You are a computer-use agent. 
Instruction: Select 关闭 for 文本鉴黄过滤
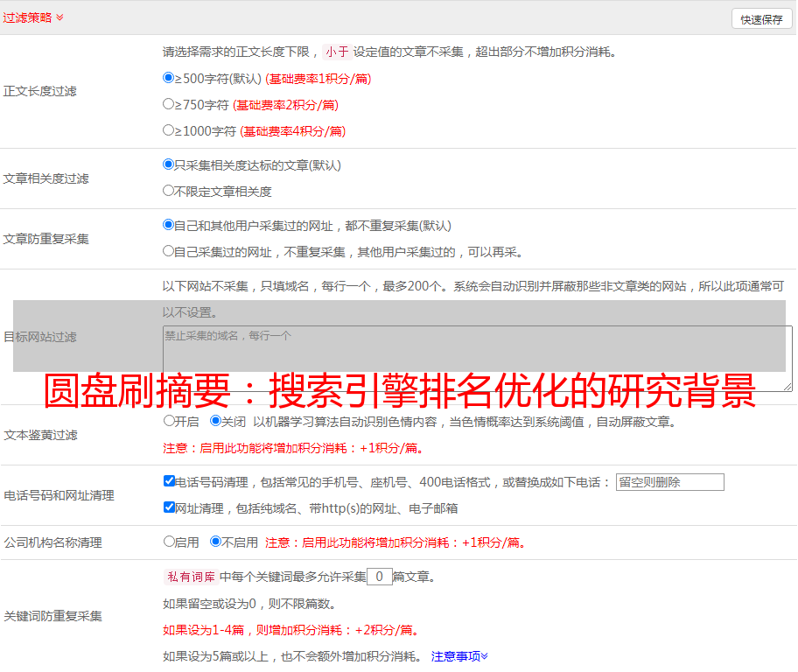click(215, 420)
